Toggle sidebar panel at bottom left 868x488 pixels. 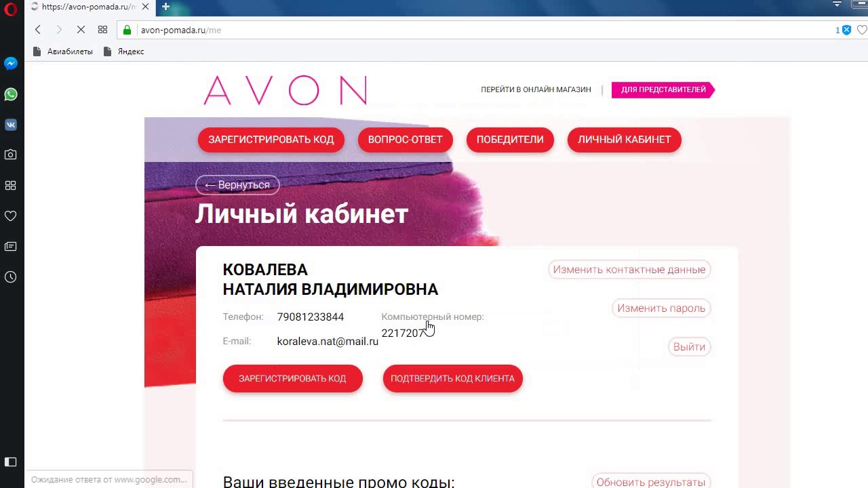pos(11,462)
